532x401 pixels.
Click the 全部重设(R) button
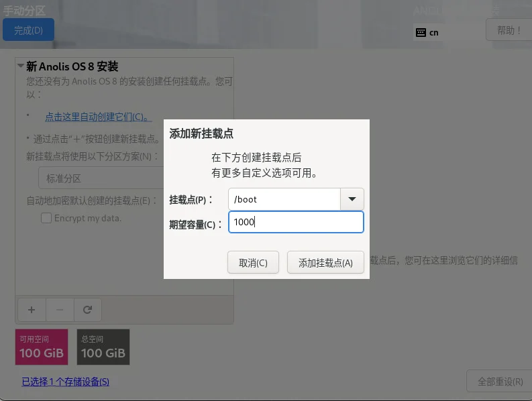coord(499,382)
